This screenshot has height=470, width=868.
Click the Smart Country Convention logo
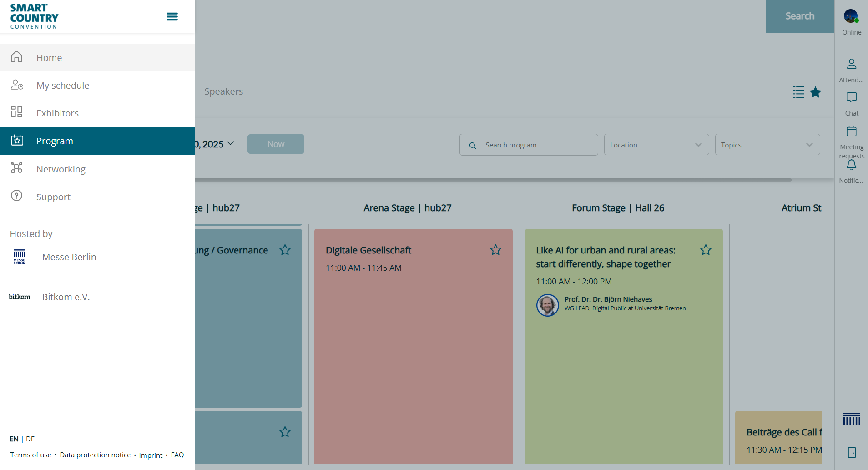click(x=35, y=16)
